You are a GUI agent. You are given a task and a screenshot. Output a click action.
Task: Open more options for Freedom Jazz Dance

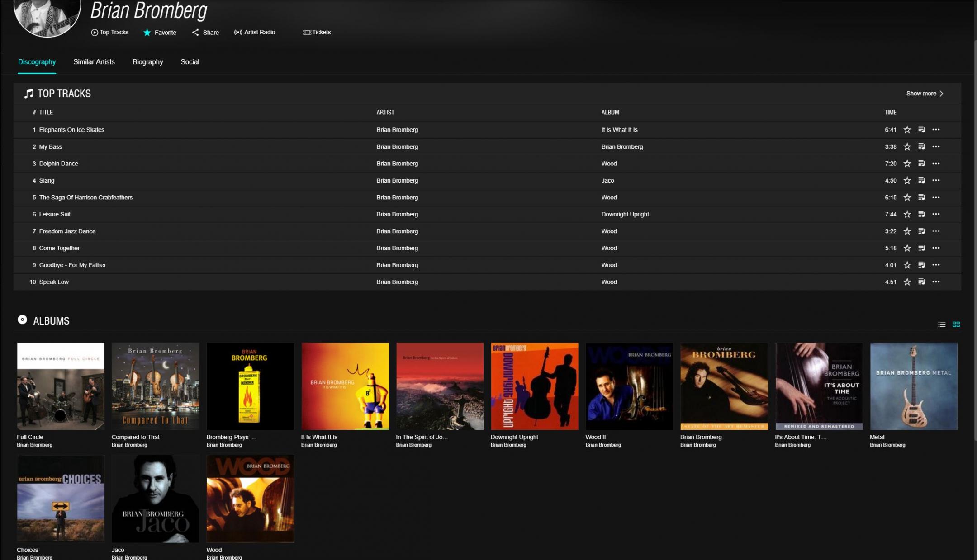(936, 231)
